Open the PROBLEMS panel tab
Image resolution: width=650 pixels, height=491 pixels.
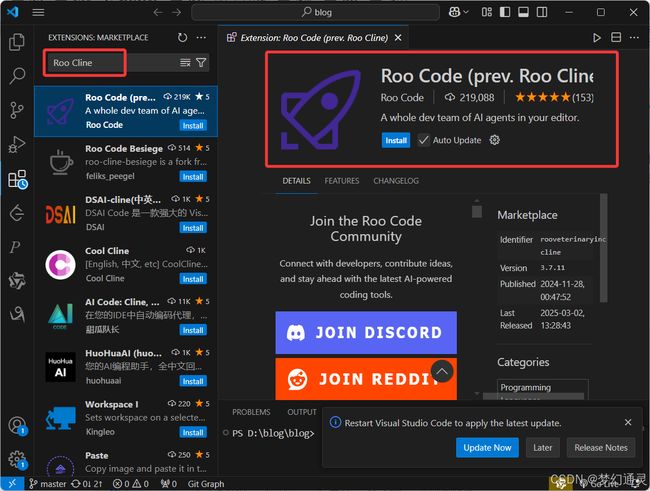pyautogui.click(x=251, y=412)
